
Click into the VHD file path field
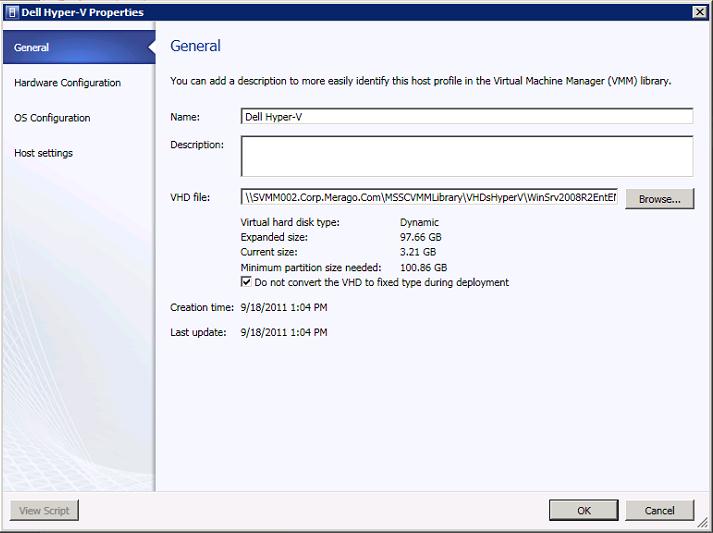(x=429, y=197)
